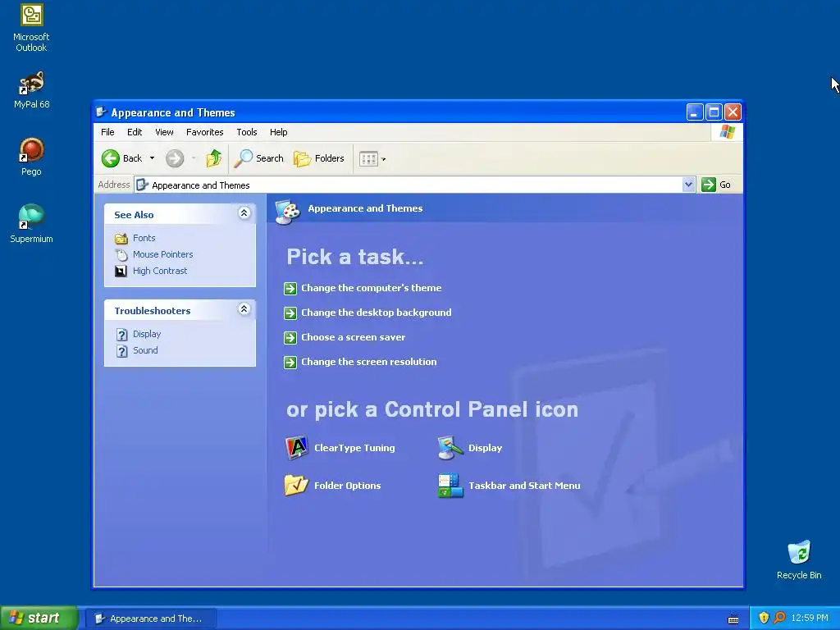Click the Go button beside the address bar
The width and height of the screenshot is (840, 630).
point(715,185)
